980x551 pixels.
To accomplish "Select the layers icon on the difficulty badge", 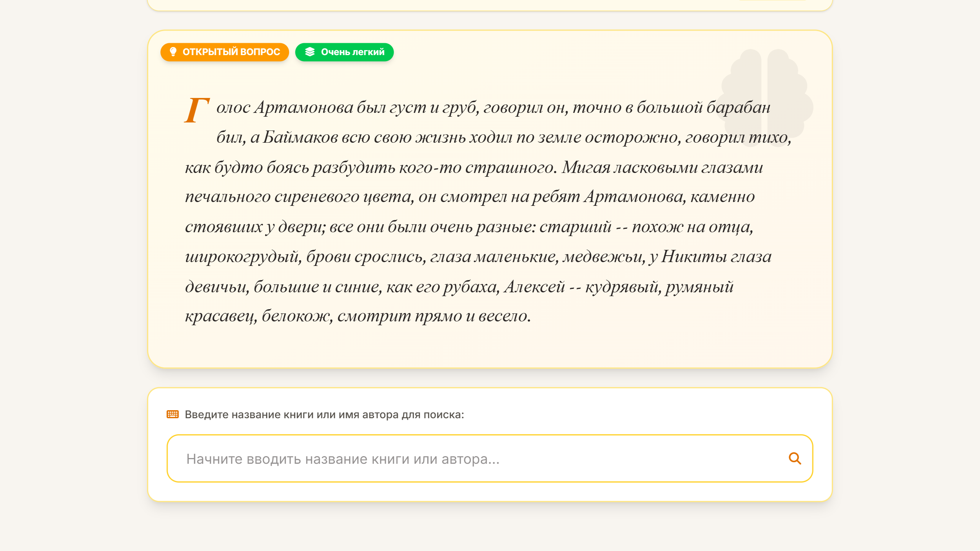I will (x=310, y=52).
